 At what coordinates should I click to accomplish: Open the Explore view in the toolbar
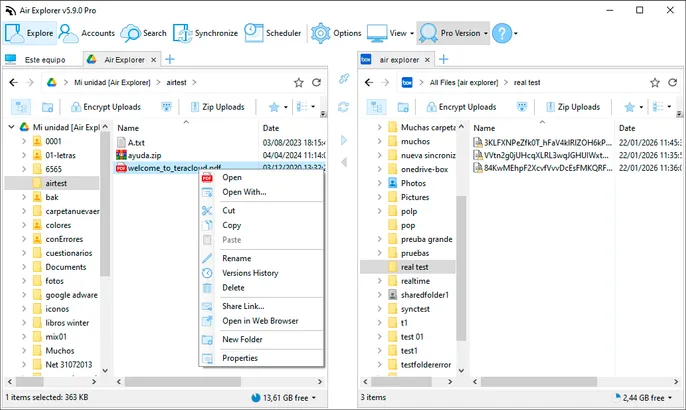pos(30,33)
